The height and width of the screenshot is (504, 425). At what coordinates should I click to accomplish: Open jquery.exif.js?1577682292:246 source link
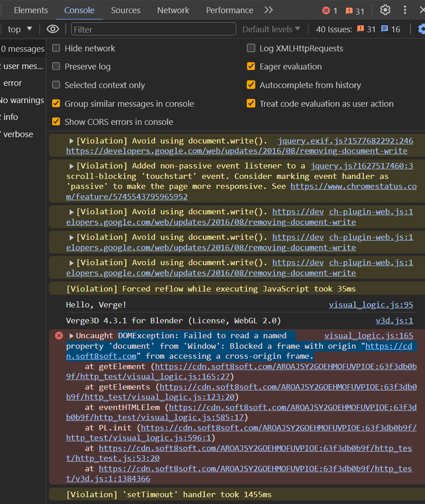(x=345, y=141)
